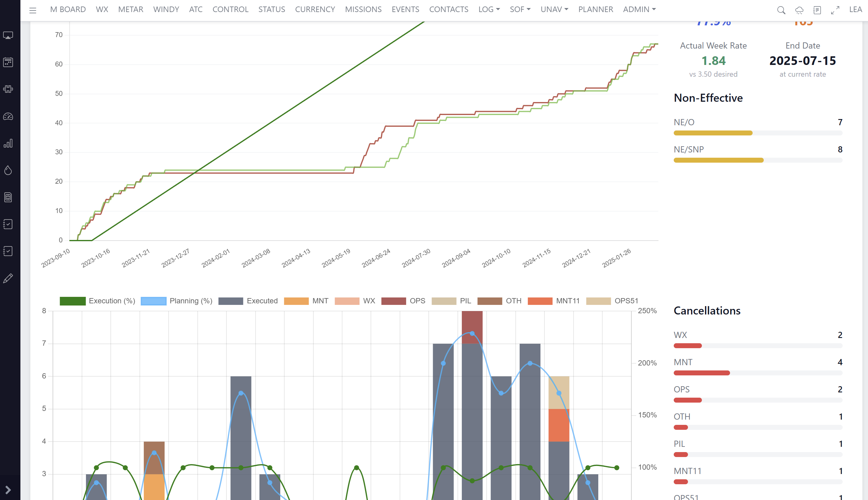868x500 pixels.
Task: Toggle OTH legend series
Action: click(500, 301)
